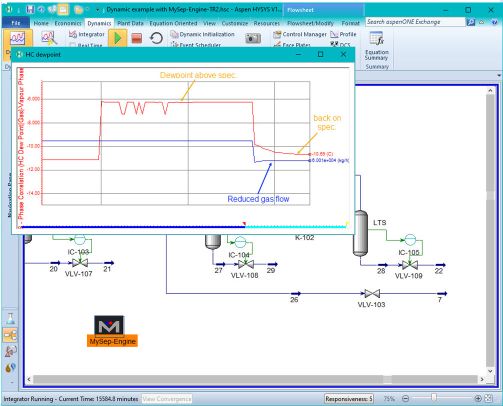503x406 pixels.
Task: Select controller IC-103
Action: click(80, 239)
